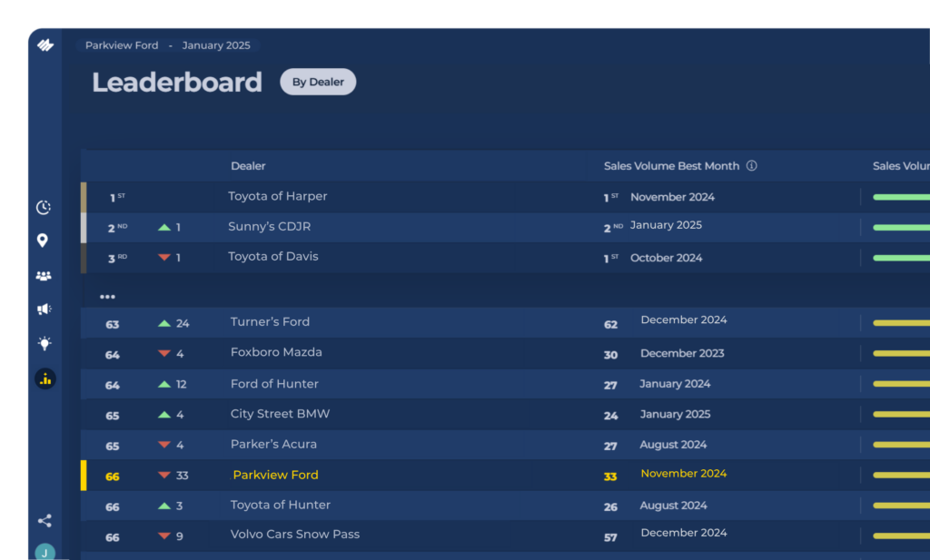
Task: Click info icon next to Sales Volume Best Month
Action: coord(751,166)
